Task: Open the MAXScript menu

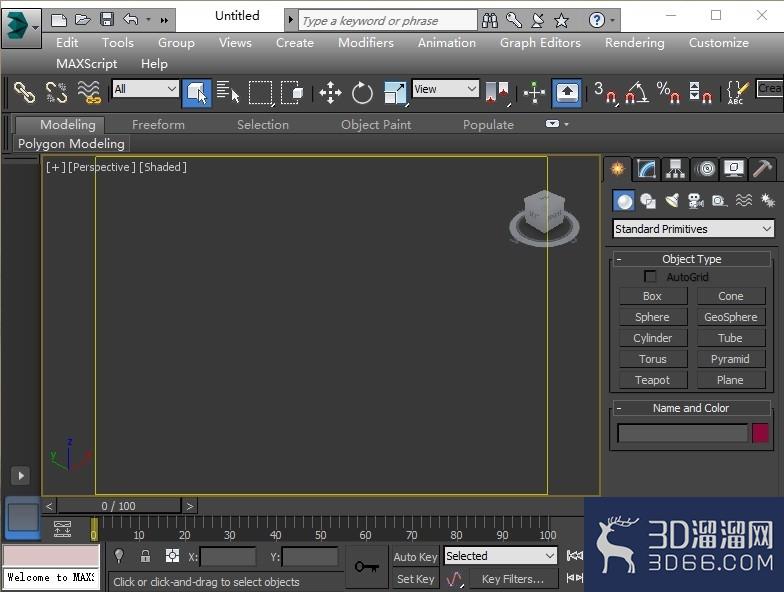Action: coord(86,64)
